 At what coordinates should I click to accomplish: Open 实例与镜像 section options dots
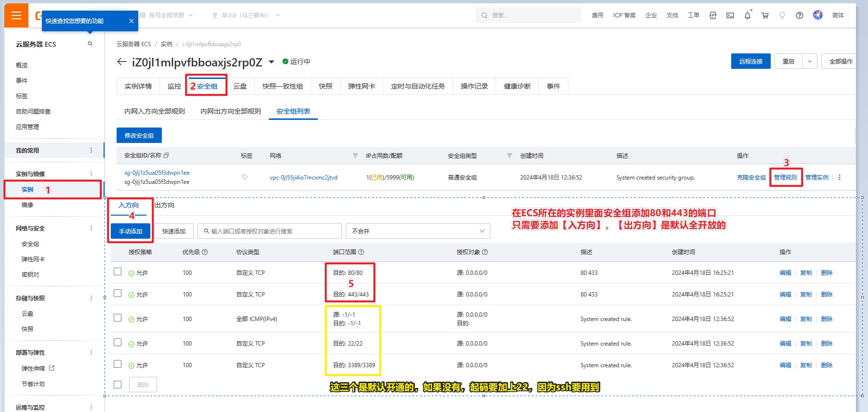click(x=91, y=174)
